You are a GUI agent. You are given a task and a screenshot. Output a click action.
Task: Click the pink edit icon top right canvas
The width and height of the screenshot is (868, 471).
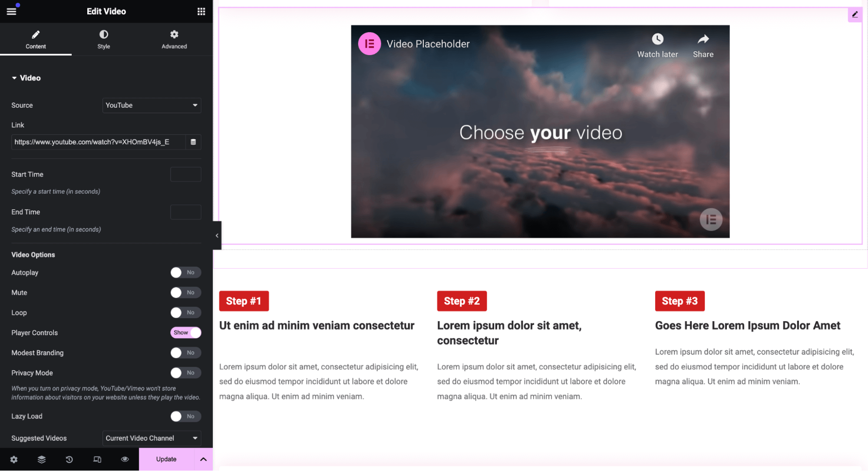click(x=855, y=14)
